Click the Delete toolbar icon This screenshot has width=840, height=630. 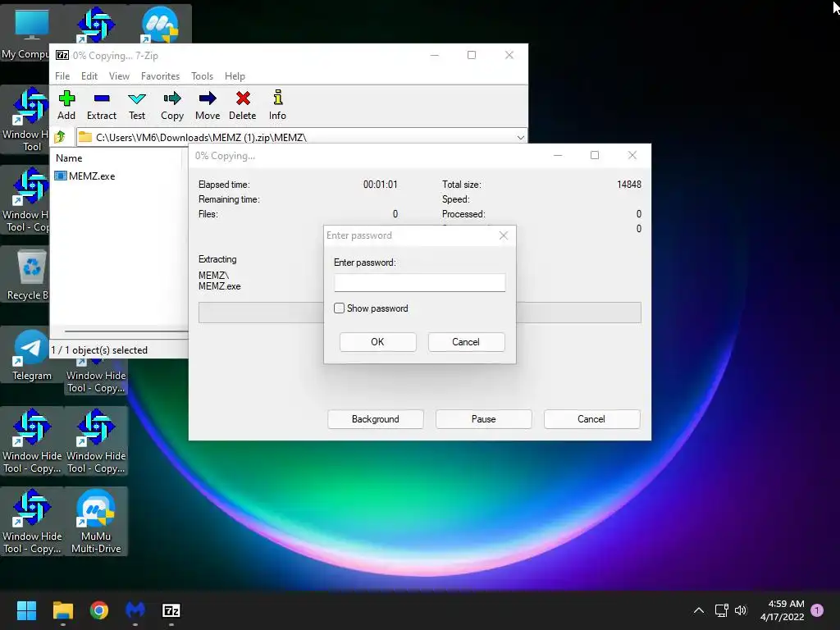tap(243, 105)
